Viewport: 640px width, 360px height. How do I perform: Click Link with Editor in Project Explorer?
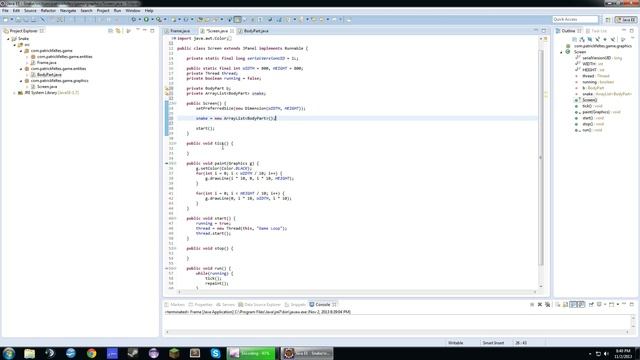[x=118, y=31]
